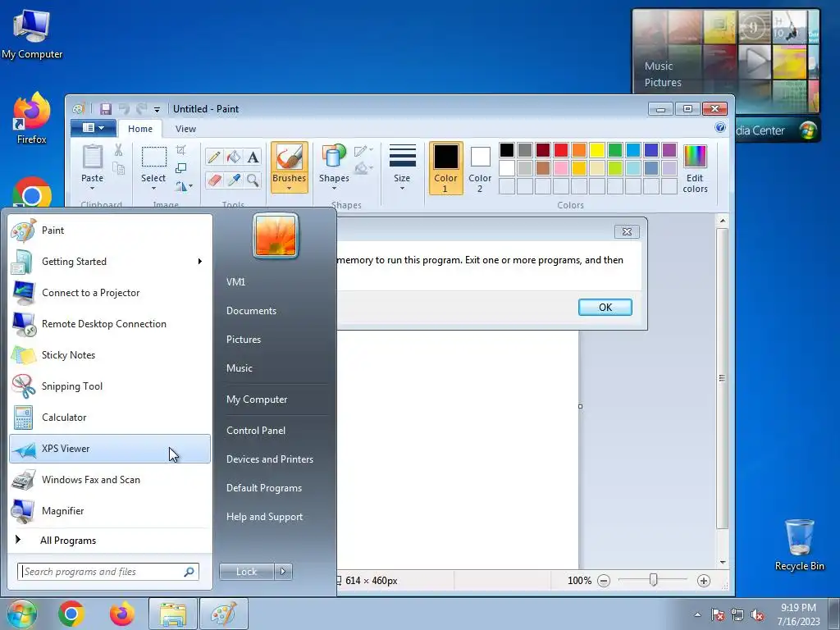Switch to the Home ribbon tab
Image resolution: width=840 pixels, height=630 pixels.
coord(140,129)
